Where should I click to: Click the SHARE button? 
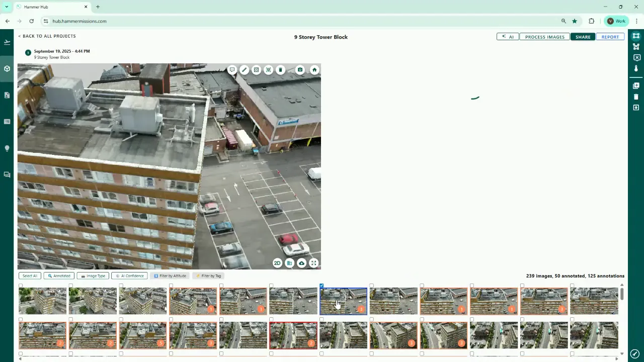pyautogui.click(x=583, y=37)
